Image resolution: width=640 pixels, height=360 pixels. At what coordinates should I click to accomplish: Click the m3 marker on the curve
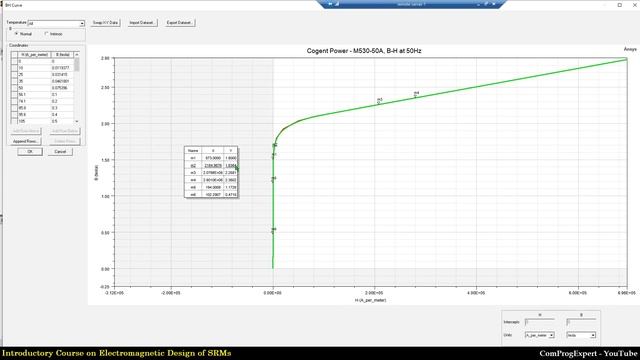coord(379,101)
